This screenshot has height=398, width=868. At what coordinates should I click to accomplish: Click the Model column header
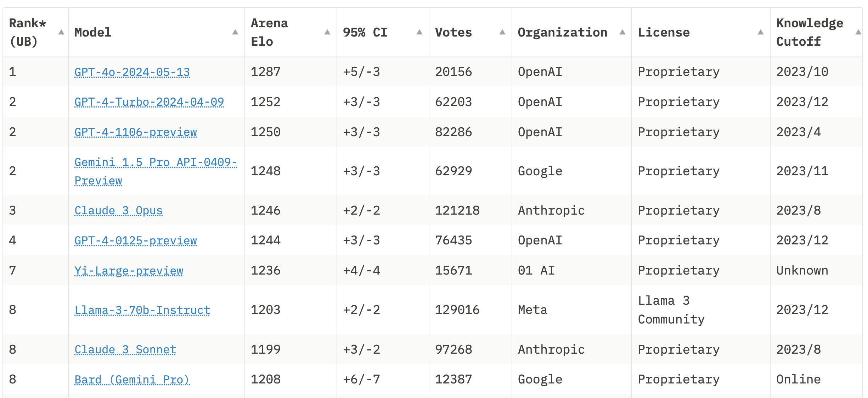coord(92,32)
